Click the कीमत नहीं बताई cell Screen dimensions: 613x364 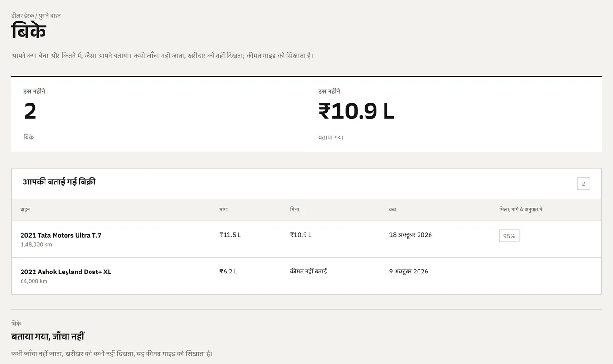[308, 272]
